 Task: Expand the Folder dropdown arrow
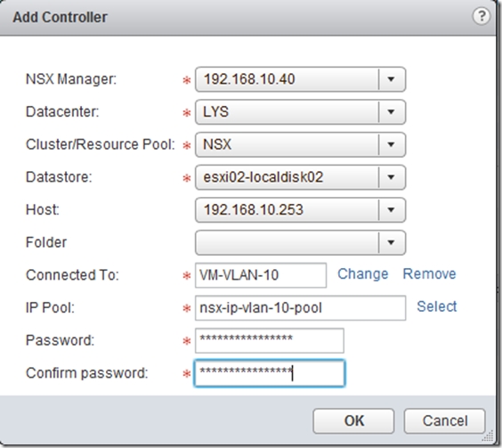[x=392, y=242]
